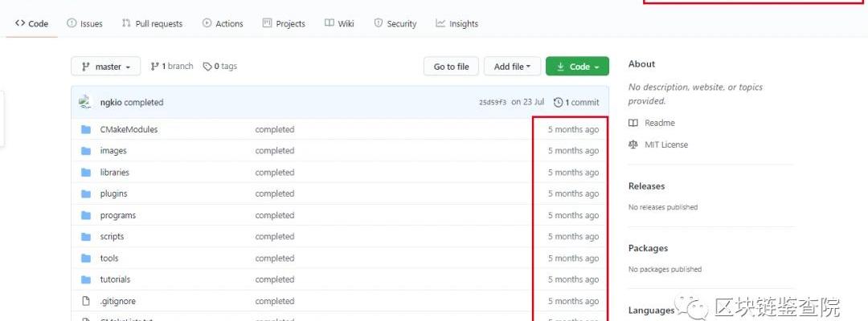Open the green Code dropdown
Image resolution: width=868 pixels, height=321 pixels.
tap(577, 67)
